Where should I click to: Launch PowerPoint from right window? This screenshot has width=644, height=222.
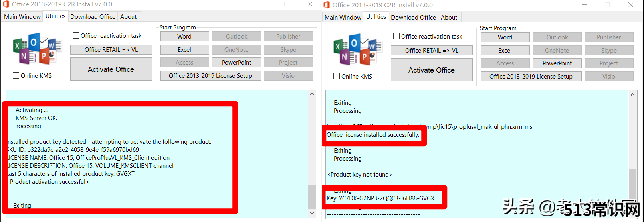coord(557,63)
